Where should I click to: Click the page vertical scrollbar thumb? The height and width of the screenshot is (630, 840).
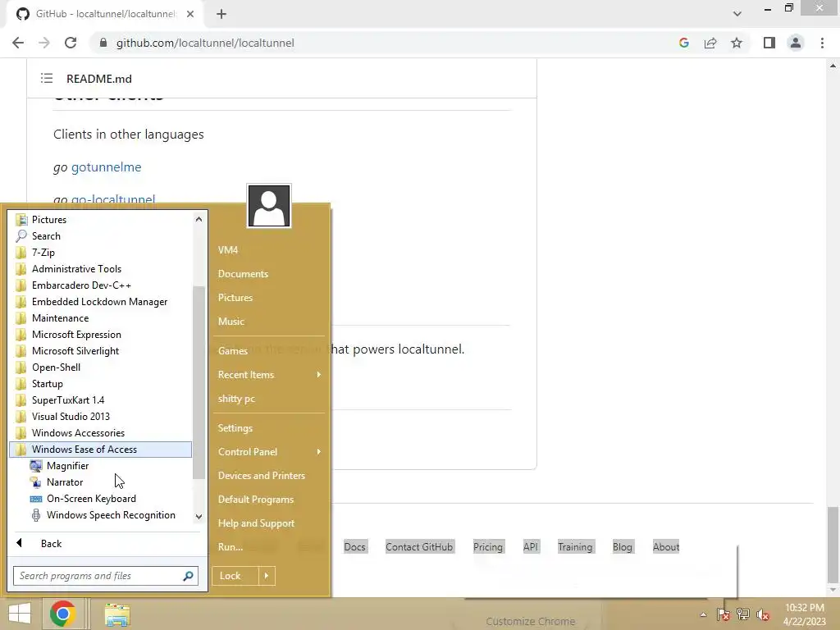coord(833,545)
